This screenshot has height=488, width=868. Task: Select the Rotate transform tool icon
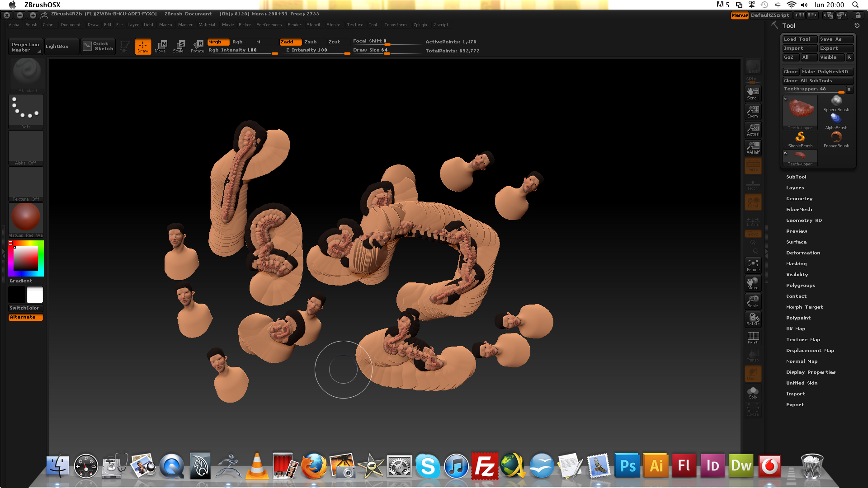click(198, 46)
